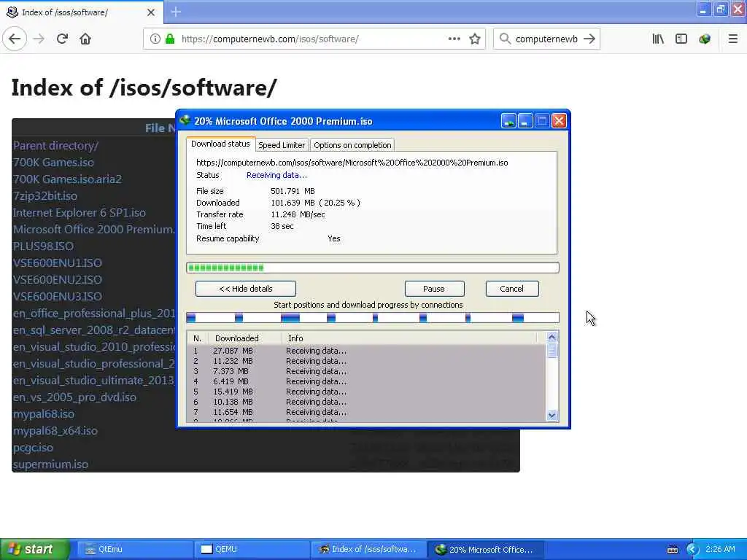
Task: Open the mypal68.iso link
Action: (43, 414)
